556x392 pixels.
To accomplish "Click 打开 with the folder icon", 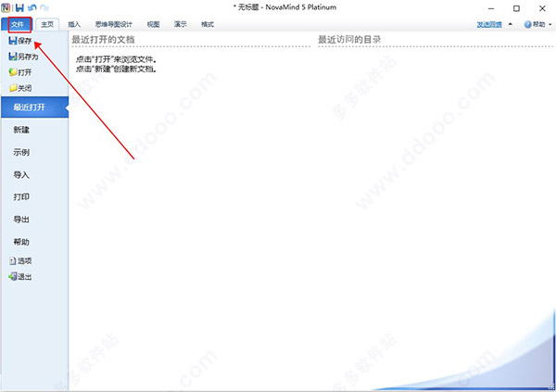I will [20, 72].
